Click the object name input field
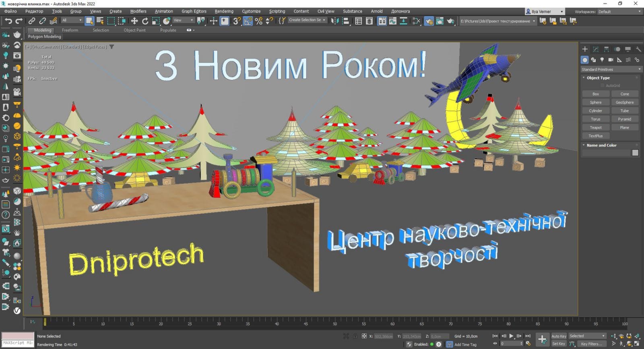644x349 pixels. (x=606, y=153)
